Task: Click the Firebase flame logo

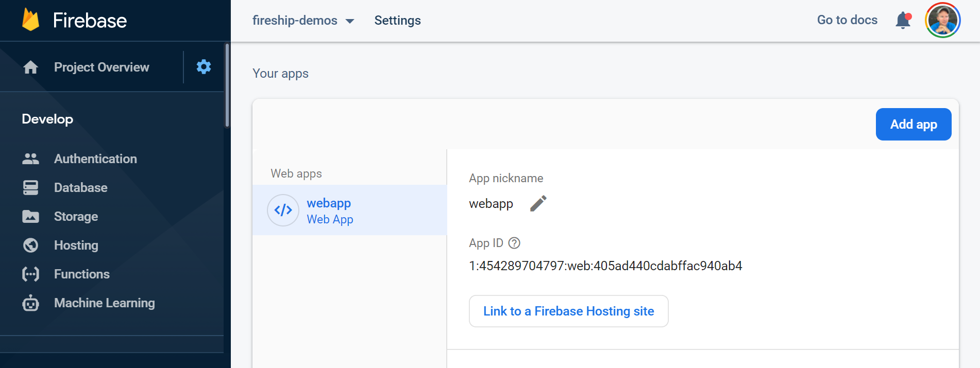Action: coord(31,20)
